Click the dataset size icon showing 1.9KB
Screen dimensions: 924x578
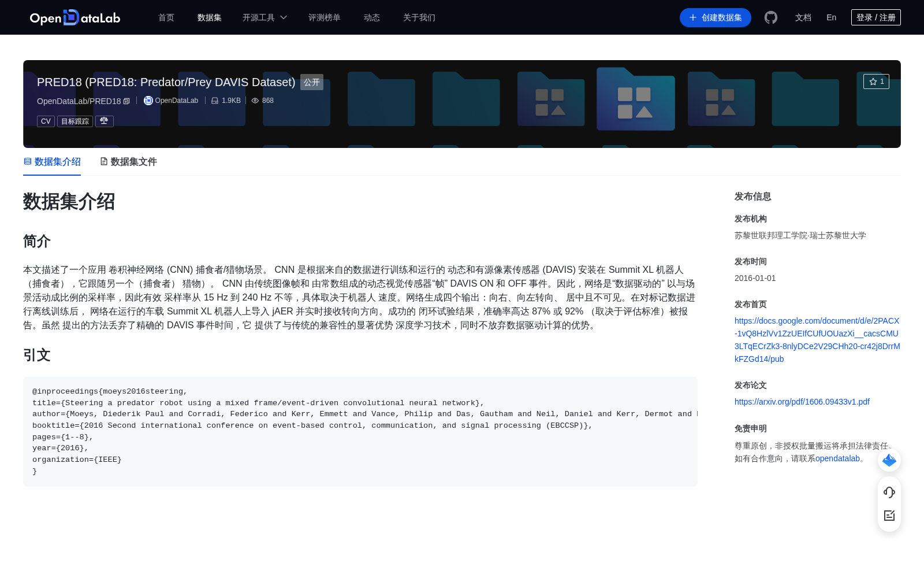pos(215,101)
